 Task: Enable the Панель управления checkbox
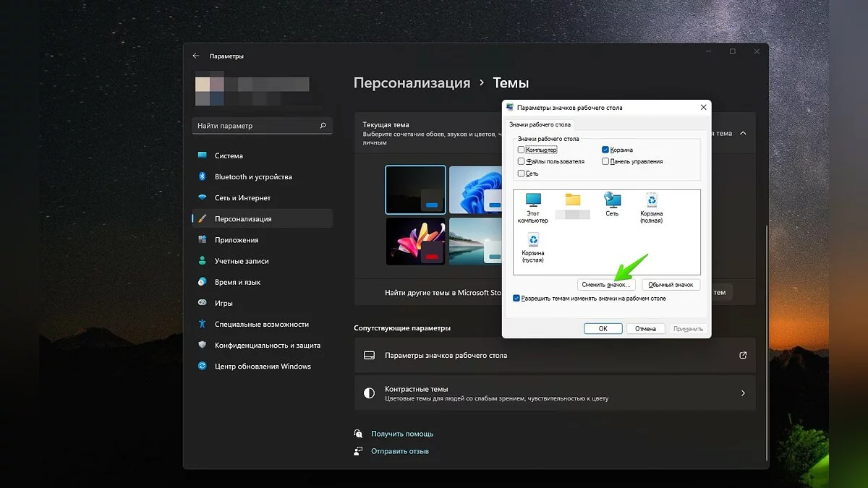click(605, 161)
